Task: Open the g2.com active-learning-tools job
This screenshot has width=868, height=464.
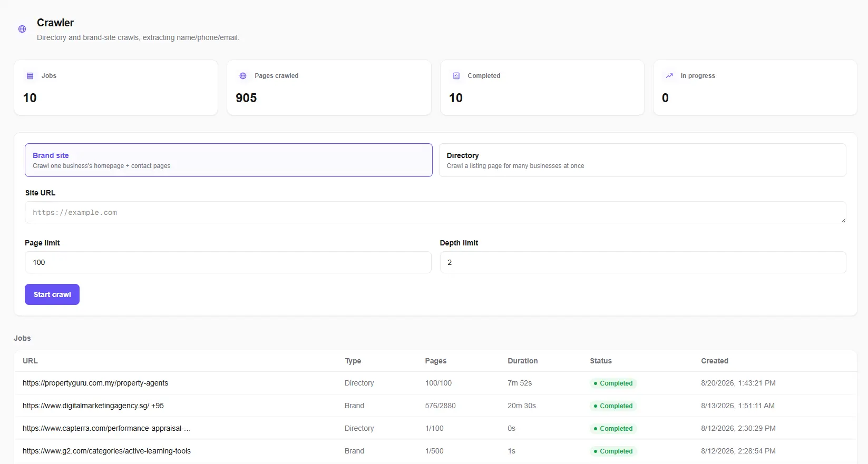Action: point(106,451)
